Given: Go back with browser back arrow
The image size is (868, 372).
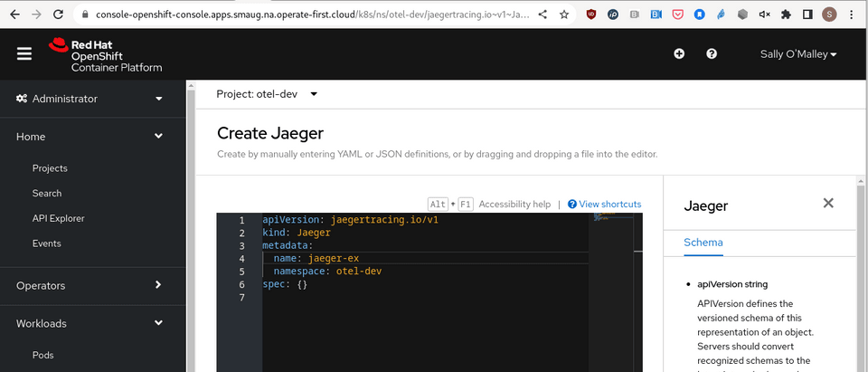Looking at the screenshot, I should (x=15, y=14).
